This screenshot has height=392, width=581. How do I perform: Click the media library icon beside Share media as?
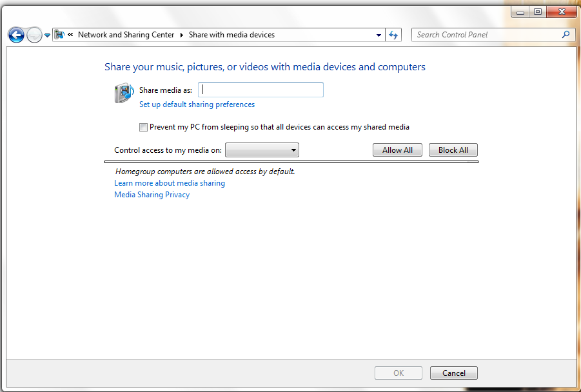click(x=124, y=93)
